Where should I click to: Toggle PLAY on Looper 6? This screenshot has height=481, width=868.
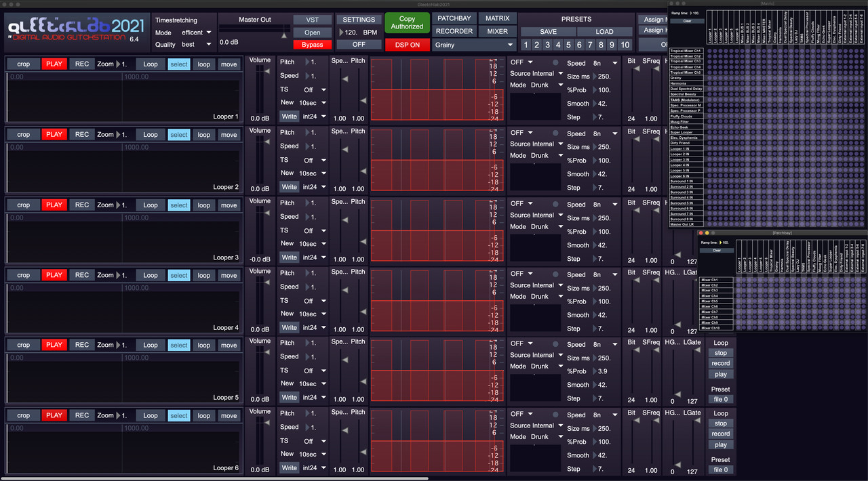[54, 415]
